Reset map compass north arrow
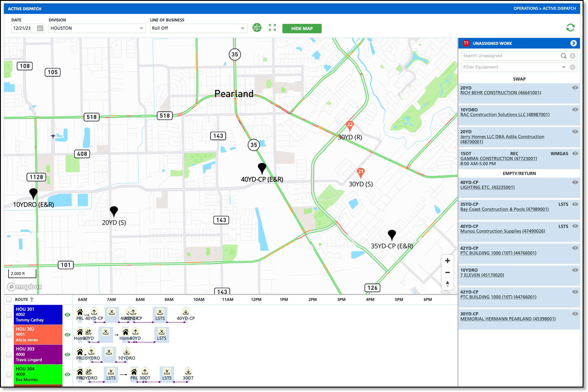Image resolution: width=588 pixels, height=392 pixels. pos(447,284)
